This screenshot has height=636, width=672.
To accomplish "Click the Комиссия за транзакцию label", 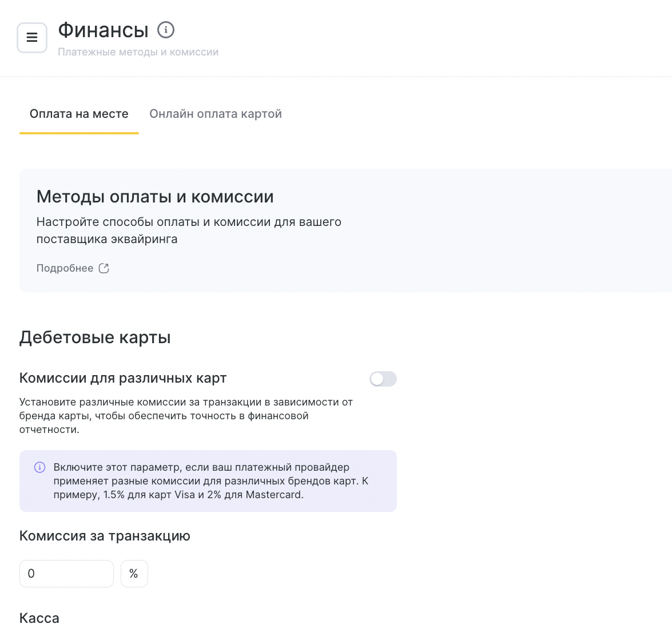I will click(x=105, y=536).
